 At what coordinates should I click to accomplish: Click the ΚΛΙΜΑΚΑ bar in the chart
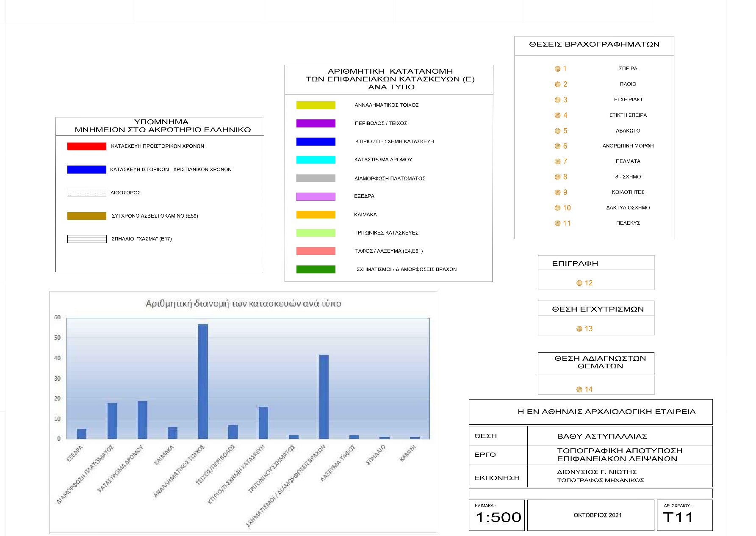point(172,433)
